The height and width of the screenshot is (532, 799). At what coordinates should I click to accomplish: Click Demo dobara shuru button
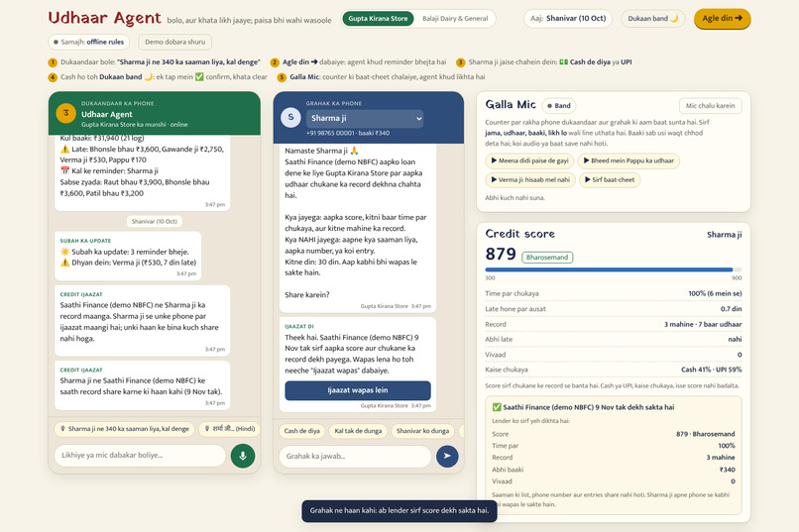(x=174, y=42)
